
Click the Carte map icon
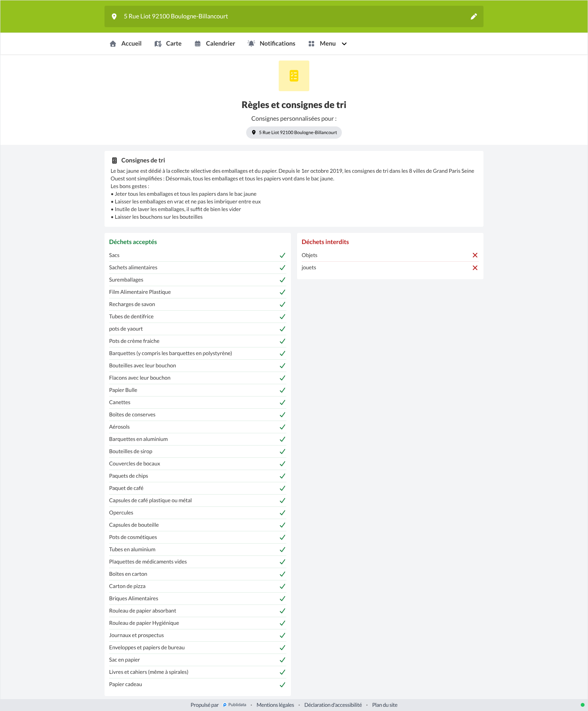click(x=158, y=44)
